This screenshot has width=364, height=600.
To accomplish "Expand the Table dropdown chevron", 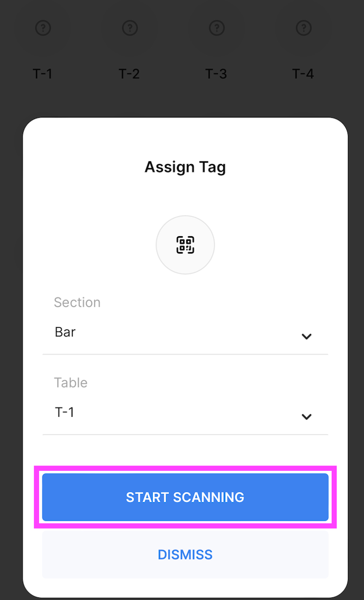I will (306, 417).
